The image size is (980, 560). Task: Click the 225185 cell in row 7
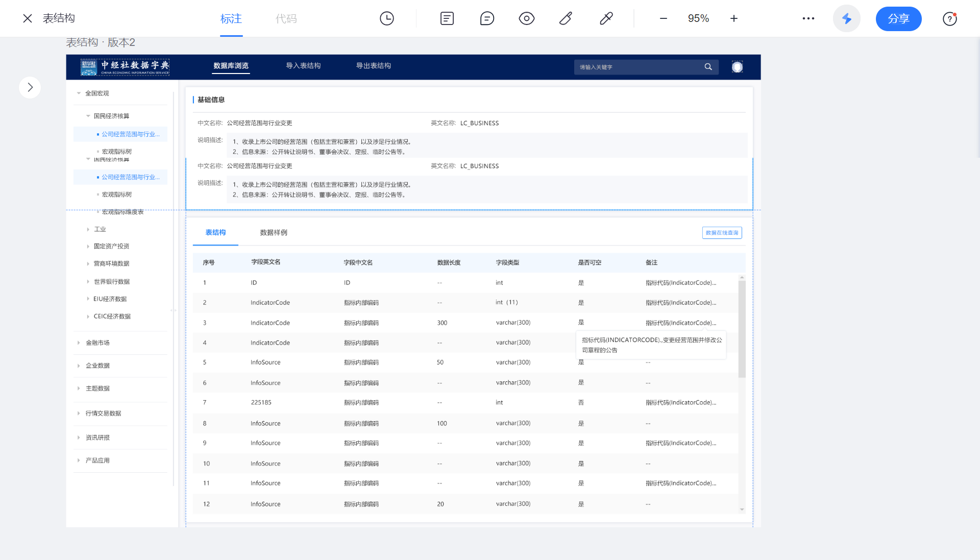[261, 403]
